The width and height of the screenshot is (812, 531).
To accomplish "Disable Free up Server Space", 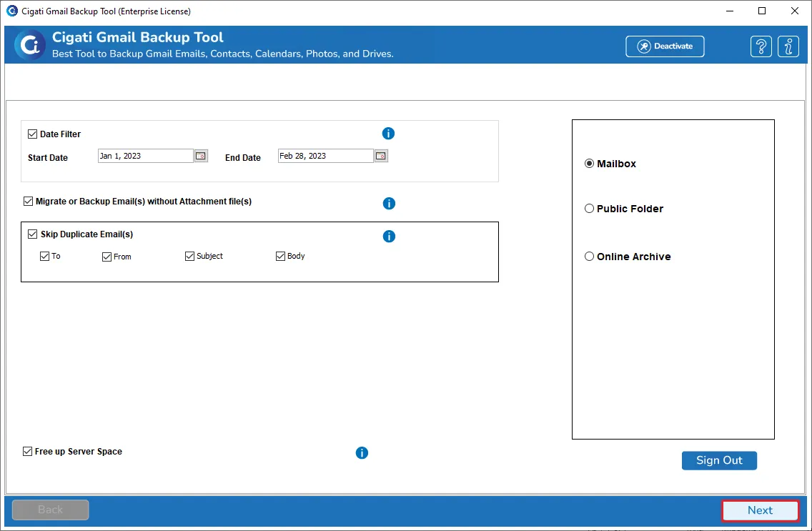I will click(27, 451).
